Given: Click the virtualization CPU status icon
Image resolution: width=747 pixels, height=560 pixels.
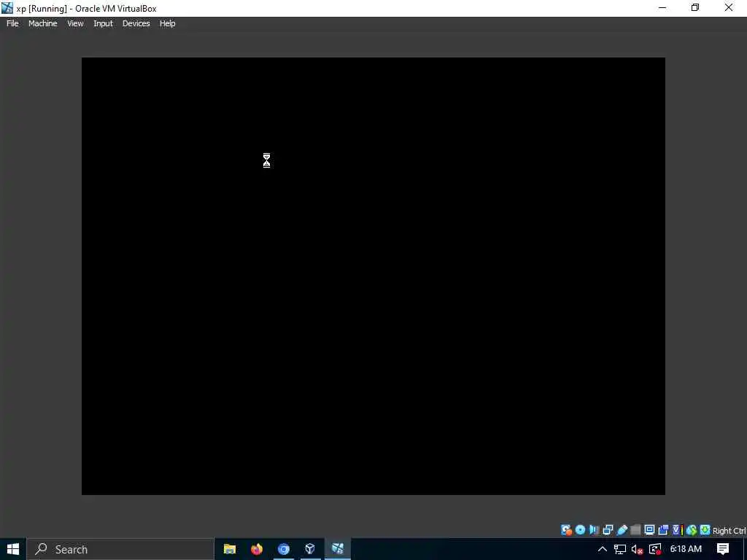Looking at the screenshot, I should [x=677, y=530].
